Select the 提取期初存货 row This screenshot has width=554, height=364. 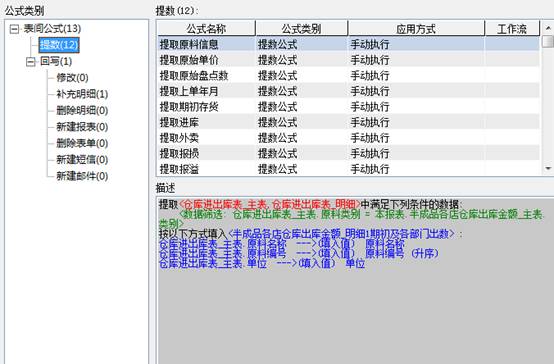tap(348, 106)
